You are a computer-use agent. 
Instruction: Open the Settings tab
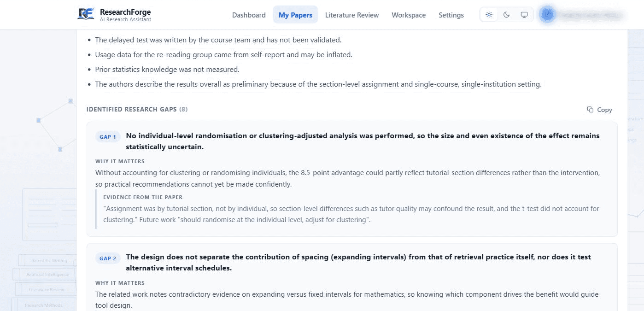point(451,15)
